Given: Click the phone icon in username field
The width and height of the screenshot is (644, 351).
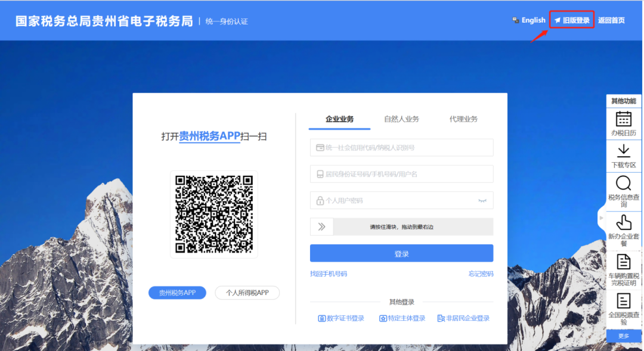Looking at the screenshot, I should [x=320, y=174].
